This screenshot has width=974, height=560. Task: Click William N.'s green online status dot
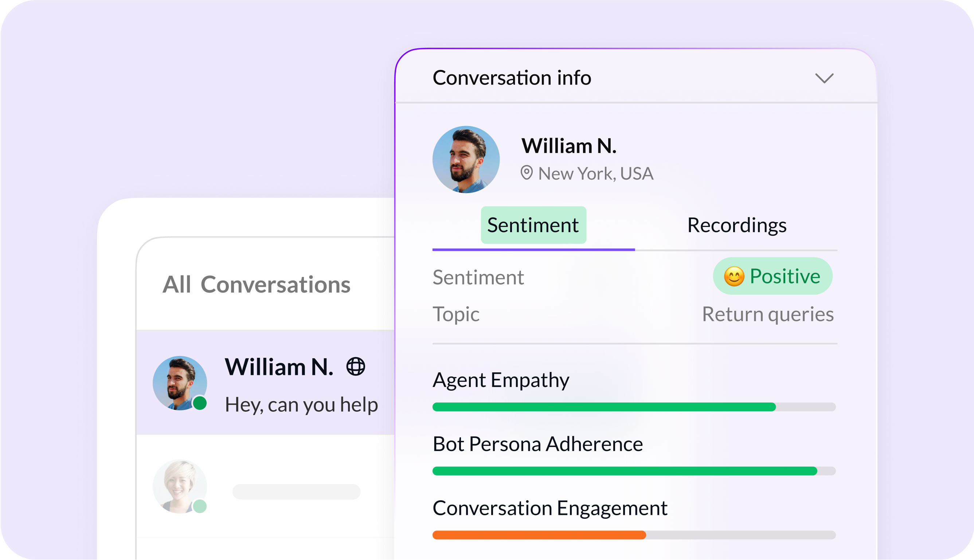pyautogui.click(x=200, y=403)
